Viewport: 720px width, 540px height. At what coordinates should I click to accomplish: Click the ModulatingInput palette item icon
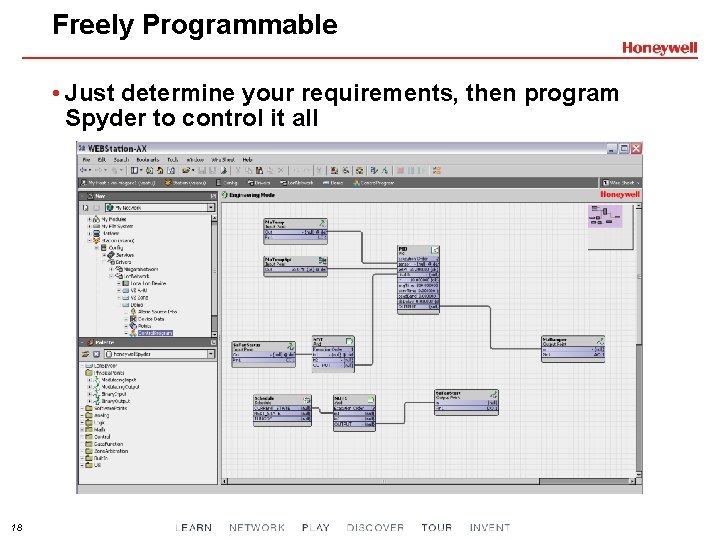(x=96, y=380)
